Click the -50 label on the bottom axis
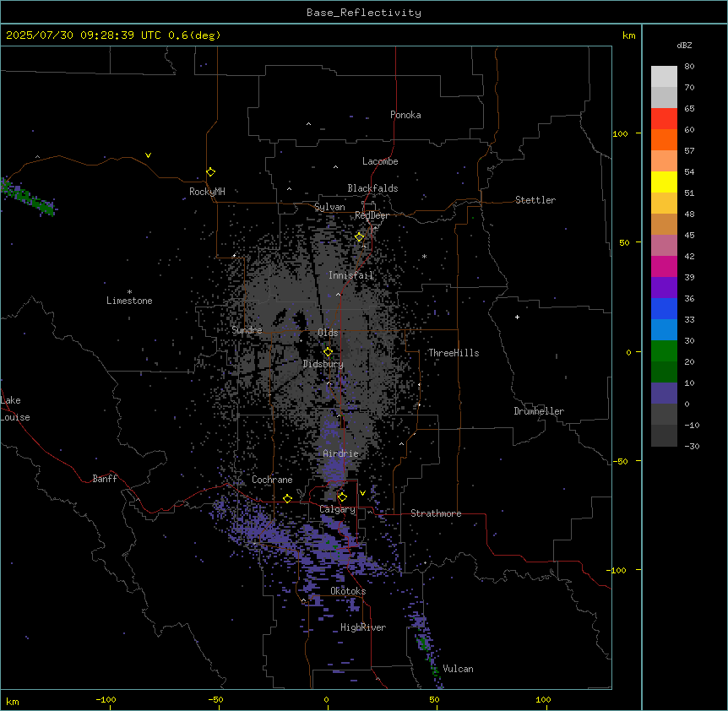The width and height of the screenshot is (728, 711). [x=215, y=699]
